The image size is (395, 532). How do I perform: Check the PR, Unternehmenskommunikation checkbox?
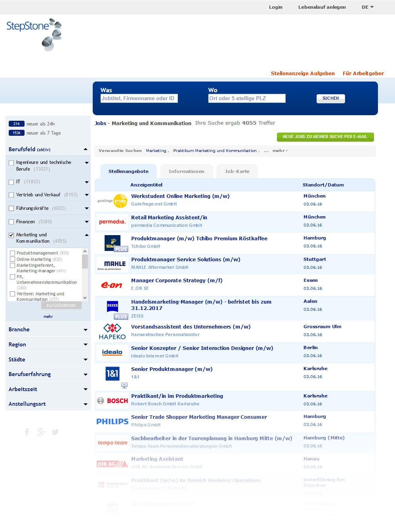click(13, 277)
